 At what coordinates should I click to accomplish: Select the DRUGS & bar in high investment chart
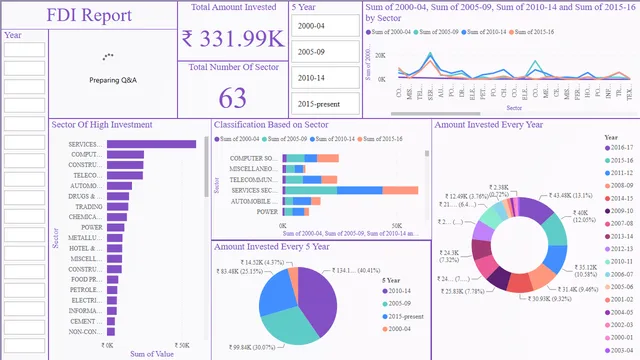coord(118,196)
